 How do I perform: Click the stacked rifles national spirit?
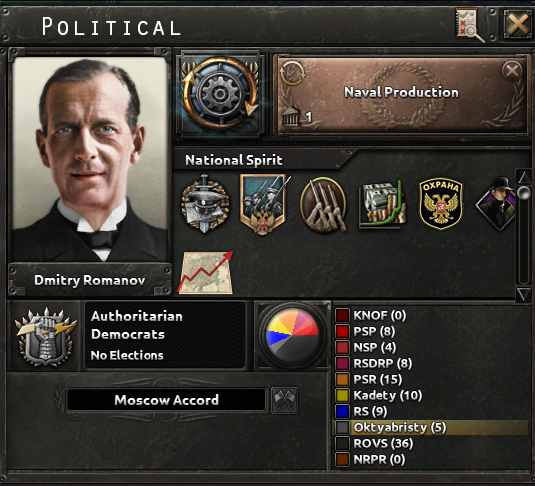click(323, 205)
